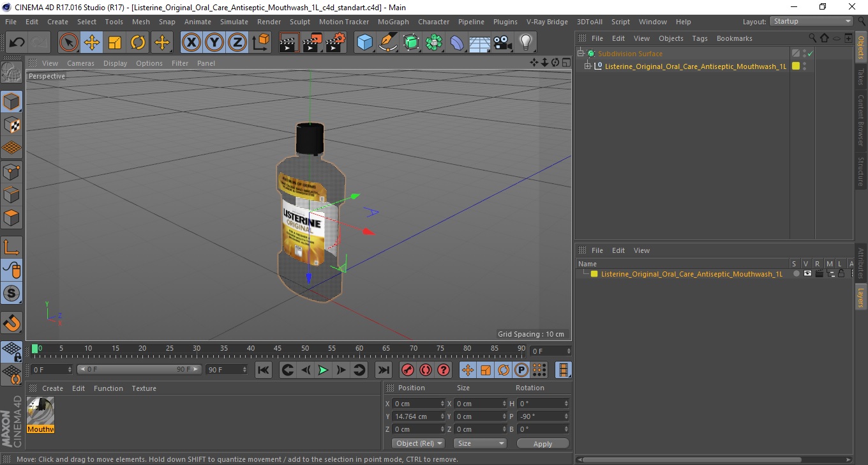Open the Plugins menu
Viewport: 868px width, 465px height.
(505, 22)
